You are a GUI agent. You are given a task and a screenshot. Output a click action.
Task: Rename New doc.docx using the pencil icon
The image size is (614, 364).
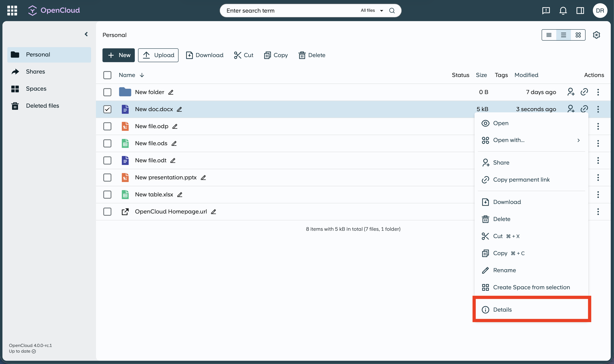[179, 109]
